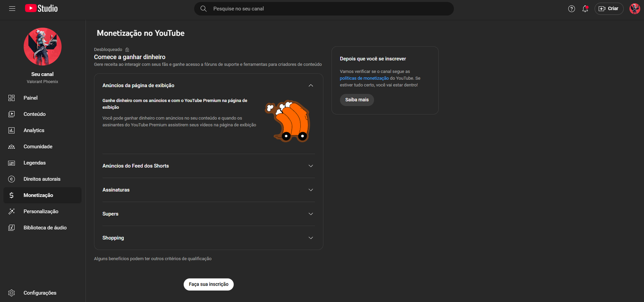Screen dimensions: 644x302
Task: Click the Direitos autorais copyright icon
Action: (12, 179)
